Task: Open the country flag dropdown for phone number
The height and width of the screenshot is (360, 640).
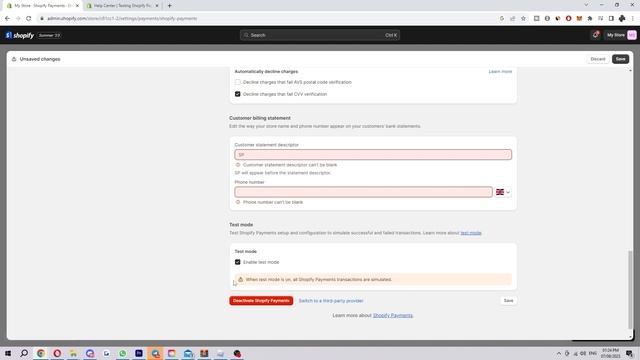Action: point(502,192)
